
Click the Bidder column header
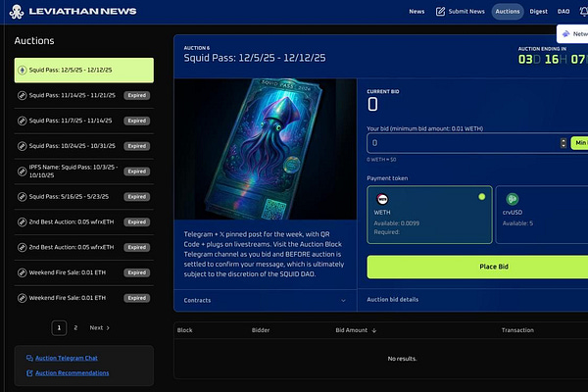click(x=261, y=330)
